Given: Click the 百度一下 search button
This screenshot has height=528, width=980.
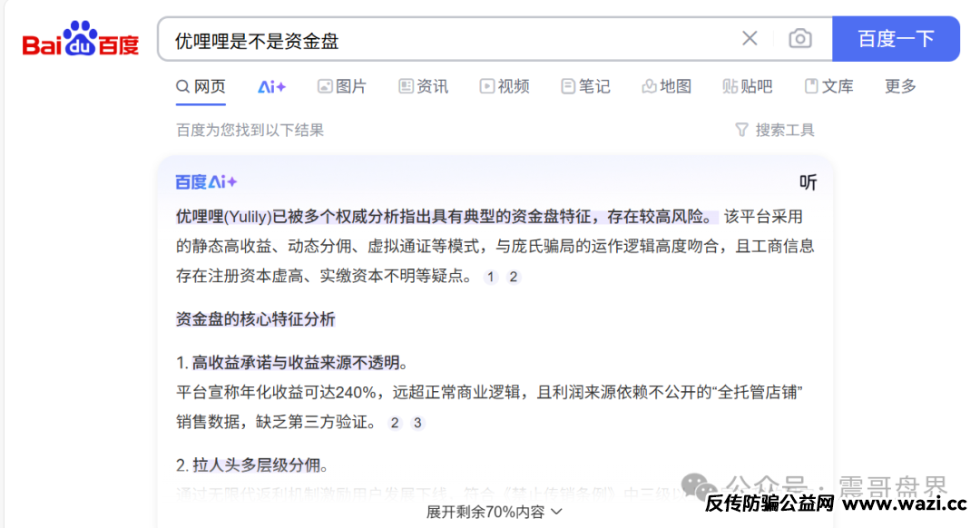Looking at the screenshot, I should (x=896, y=39).
